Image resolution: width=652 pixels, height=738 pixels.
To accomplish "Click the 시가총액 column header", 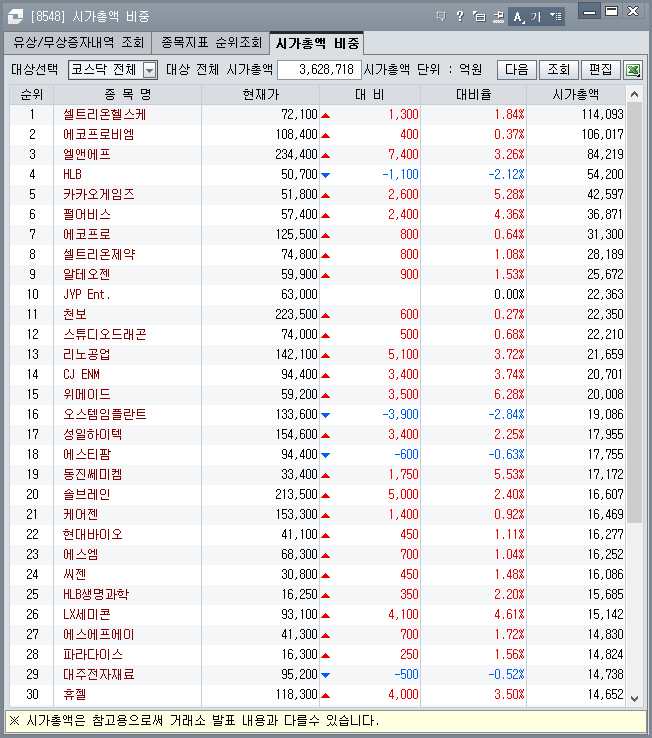I will coord(576,95).
